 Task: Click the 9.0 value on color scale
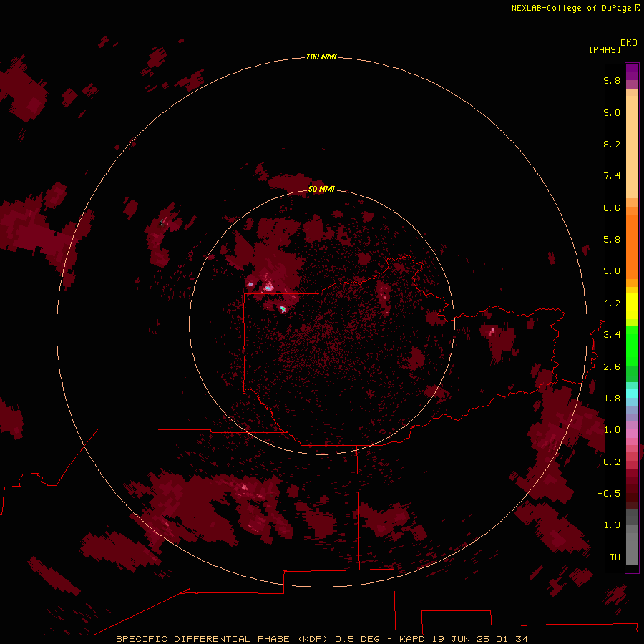click(x=612, y=112)
